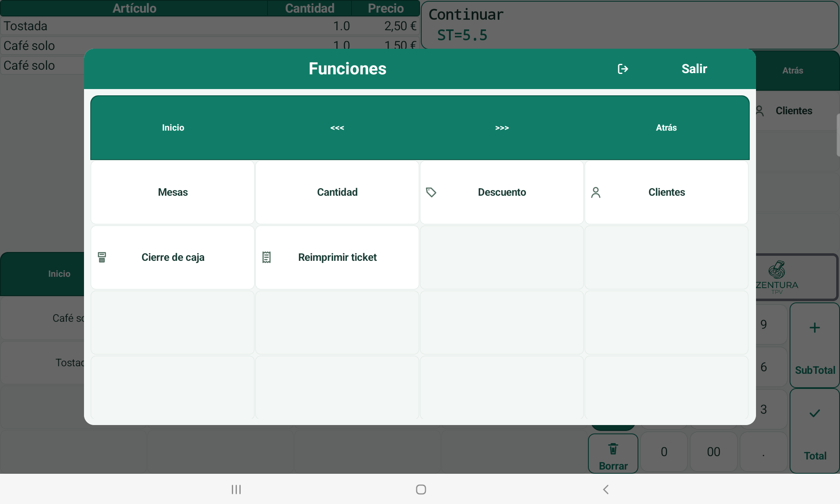
Task: Click the Continuar ST=5.5 display field
Action: [630, 25]
